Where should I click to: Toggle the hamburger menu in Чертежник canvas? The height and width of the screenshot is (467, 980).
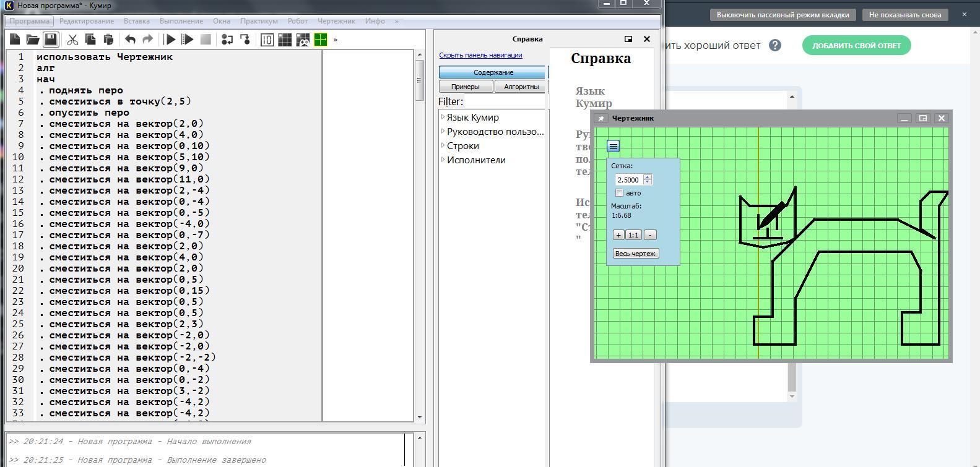point(613,146)
